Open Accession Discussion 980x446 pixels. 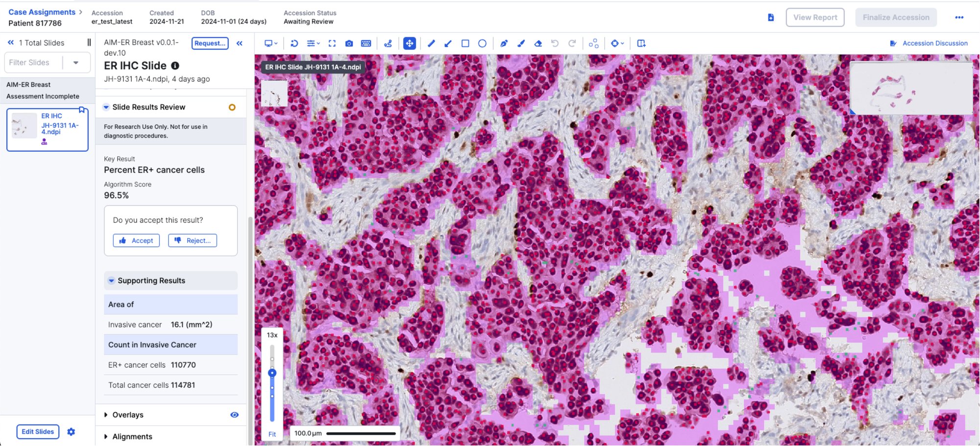pos(929,44)
